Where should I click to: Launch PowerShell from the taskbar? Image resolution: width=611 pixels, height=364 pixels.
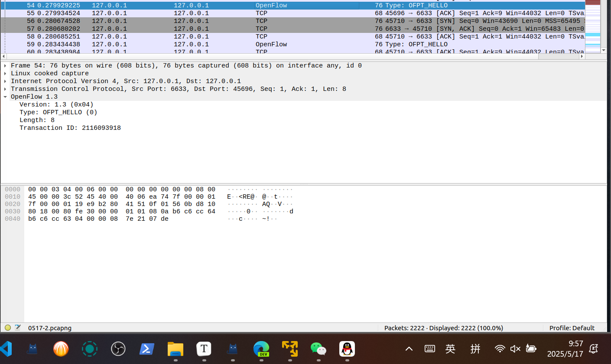tap(146, 349)
